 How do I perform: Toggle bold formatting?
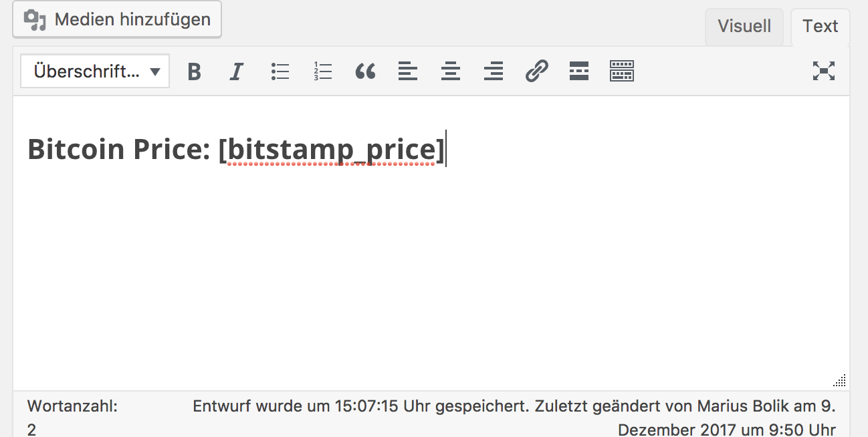[194, 71]
